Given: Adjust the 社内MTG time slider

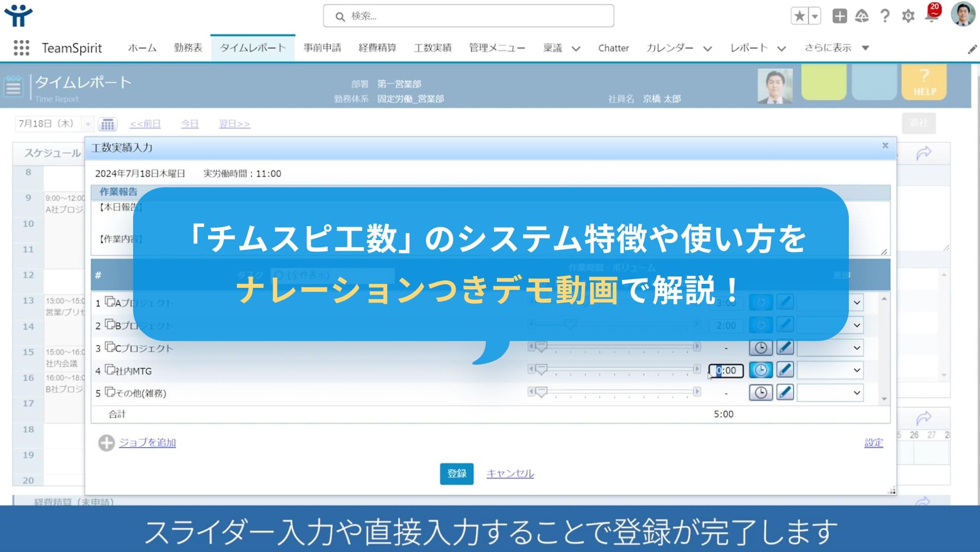Looking at the screenshot, I should click(541, 369).
